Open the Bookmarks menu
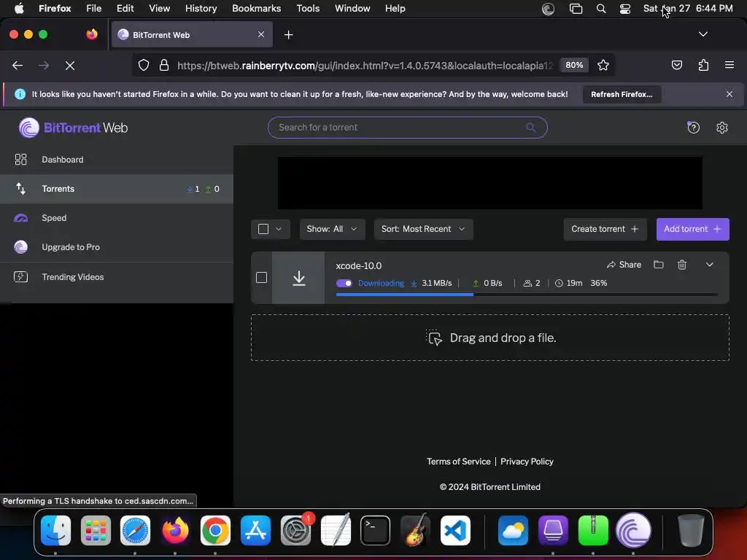This screenshot has width=747, height=560. tap(256, 8)
